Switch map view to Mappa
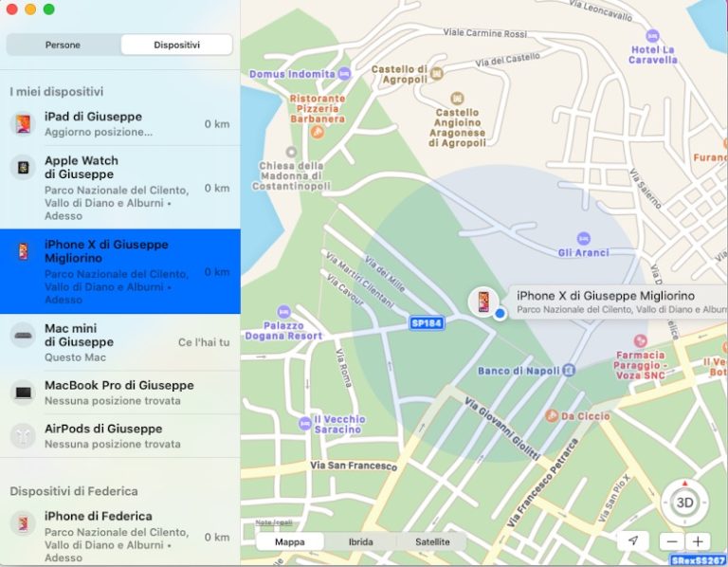This screenshot has height=567, width=728. (x=290, y=542)
